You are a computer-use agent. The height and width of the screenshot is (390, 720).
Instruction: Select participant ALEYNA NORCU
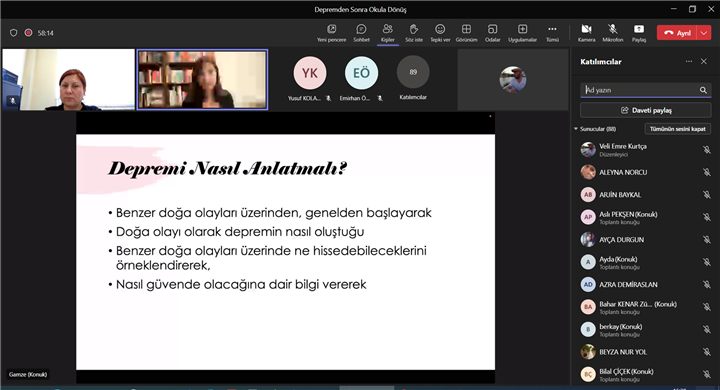click(646, 172)
